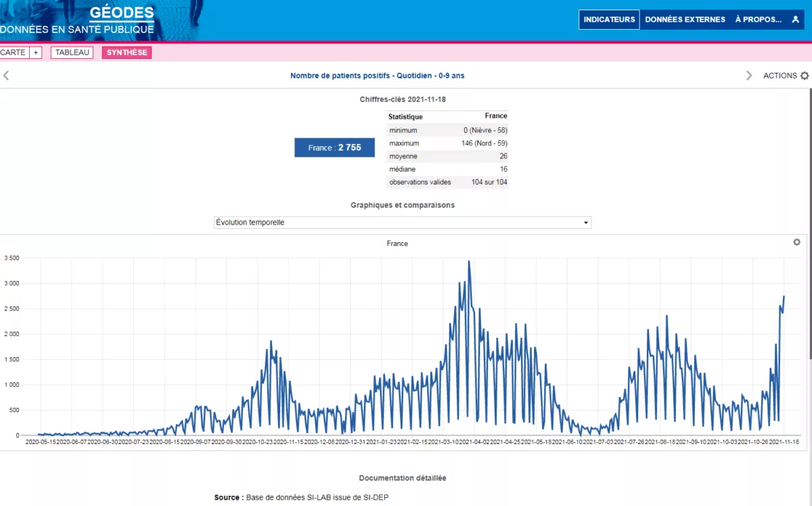This screenshot has width=812, height=506.
Task: Open the INDICATEURS menu
Action: [609, 20]
